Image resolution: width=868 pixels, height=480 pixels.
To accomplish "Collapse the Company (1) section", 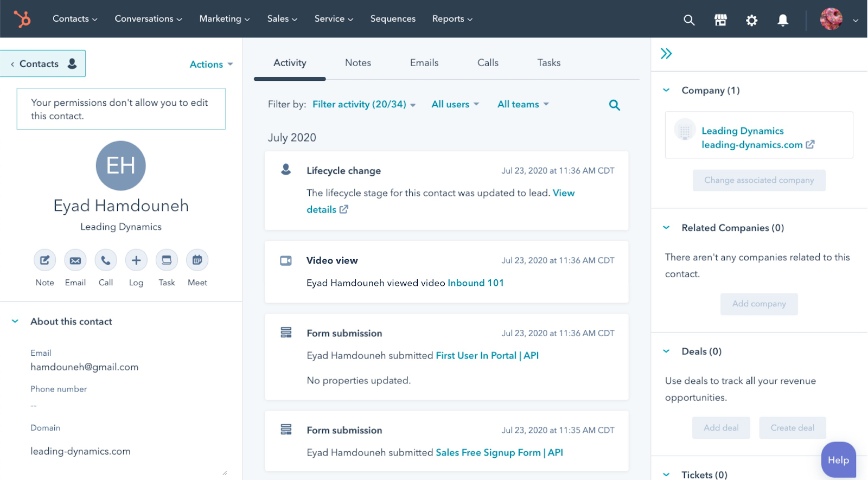I will 667,91.
